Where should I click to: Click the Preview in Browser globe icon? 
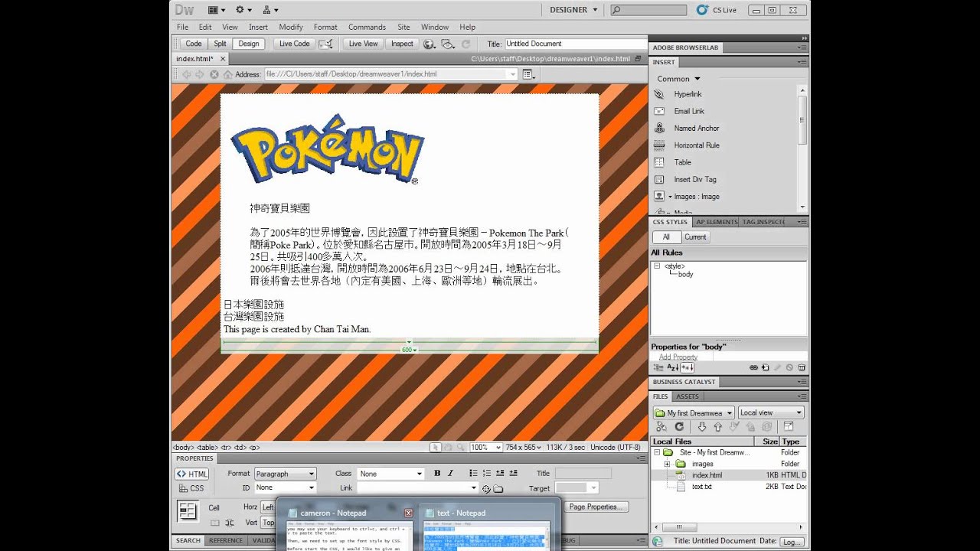tap(430, 44)
